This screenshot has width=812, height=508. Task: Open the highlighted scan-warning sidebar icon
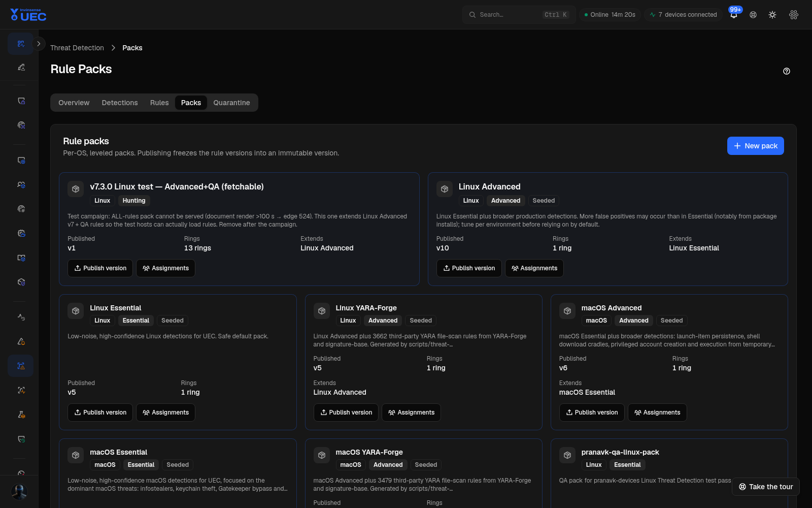(21, 366)
